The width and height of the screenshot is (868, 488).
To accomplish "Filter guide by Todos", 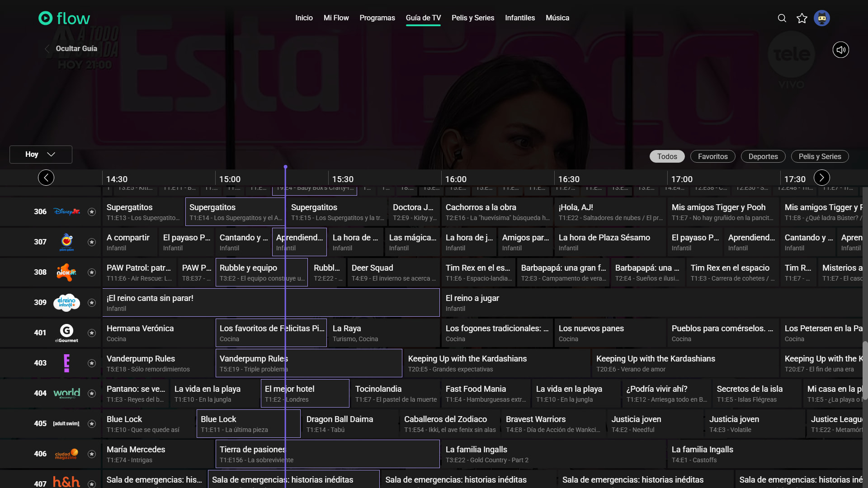I will (667, 156).
